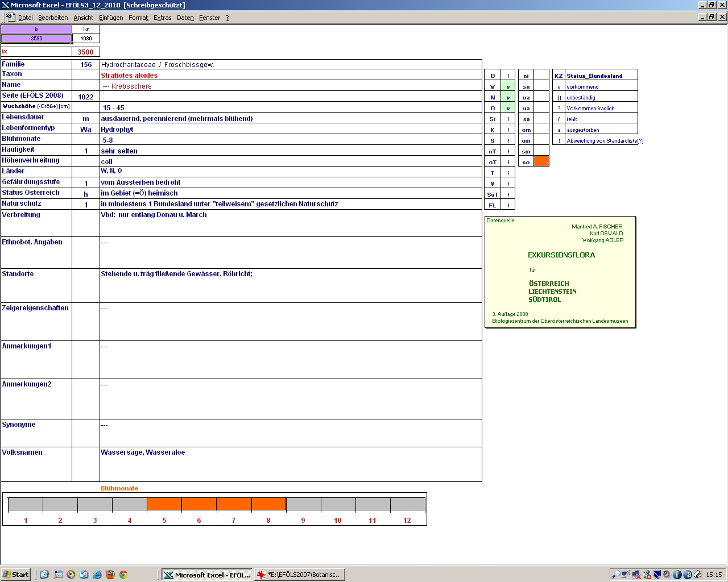728x582 pixels.
Task: Click the Show Desktop quick launch icon
Action: click(x=58, y=575)
